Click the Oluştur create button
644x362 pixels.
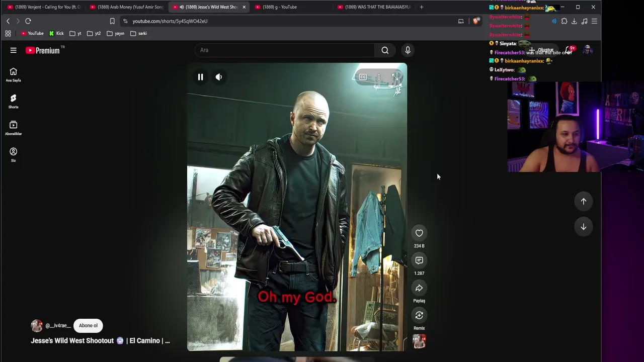541,50
